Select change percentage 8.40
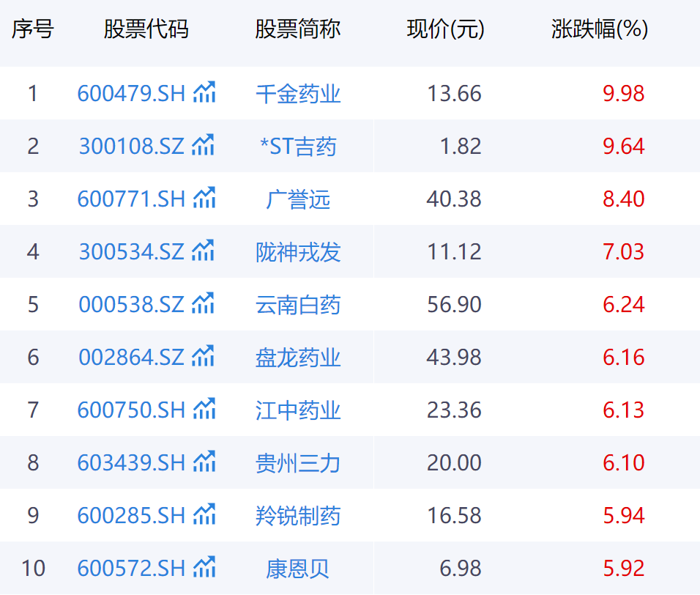This screenshot has width=700, height=595. 624,199
